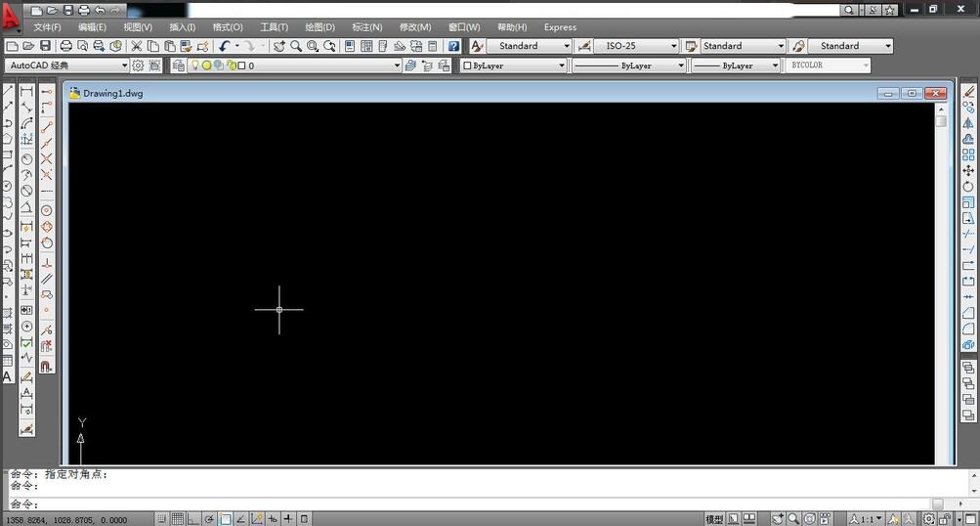Select the Array tool in Modify toolbar

[968, 154]
